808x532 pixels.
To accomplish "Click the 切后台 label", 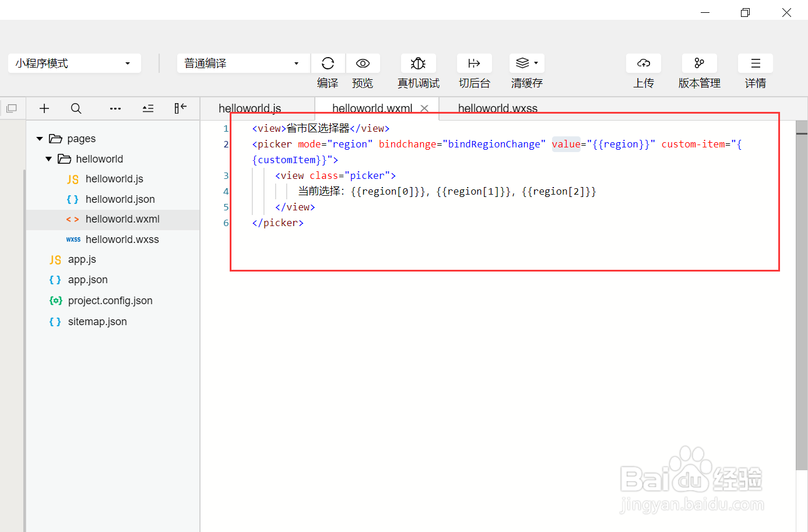I will [x=475, y=83].
